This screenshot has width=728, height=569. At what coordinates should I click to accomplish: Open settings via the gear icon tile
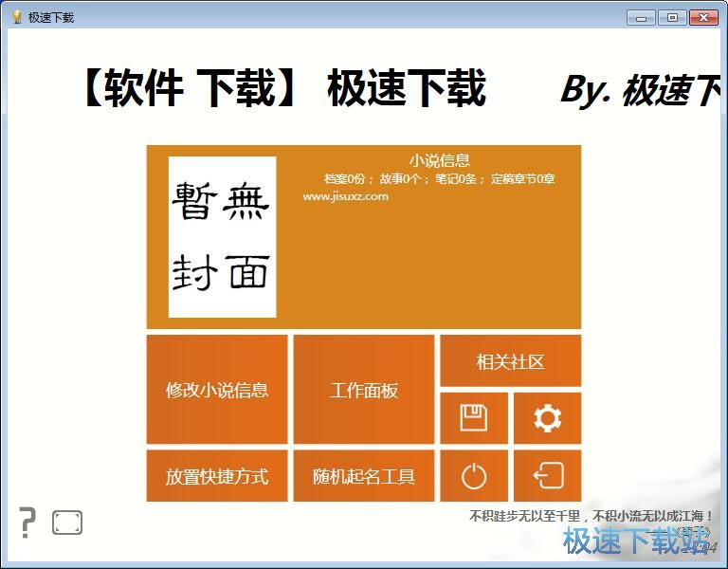point(547,418)
